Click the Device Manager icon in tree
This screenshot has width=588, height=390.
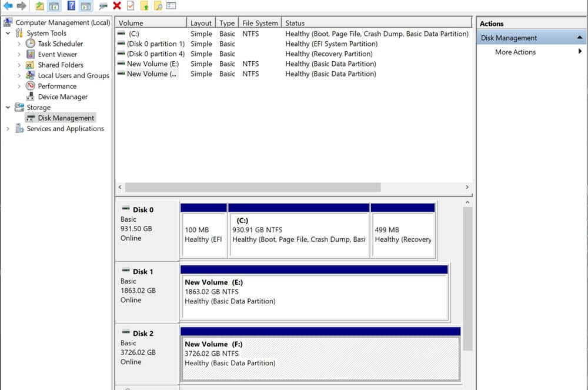(x=31, y=96)
